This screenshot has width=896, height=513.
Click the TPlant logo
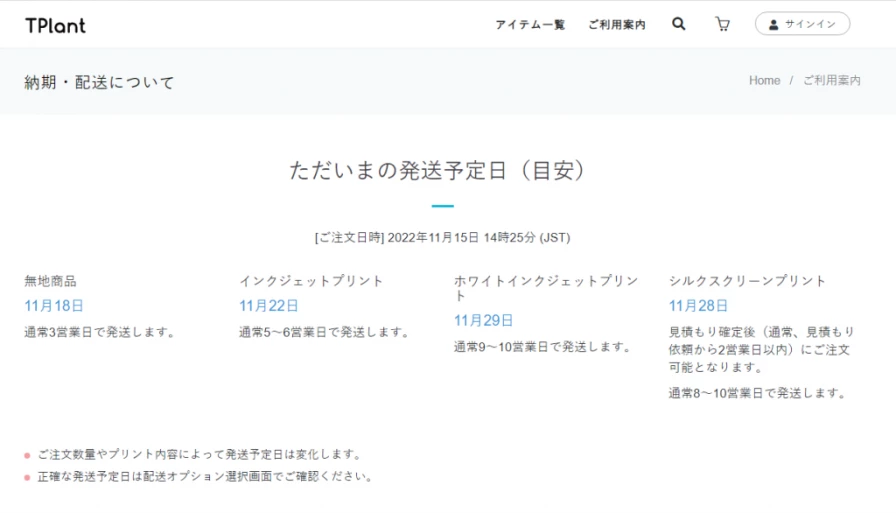(55, 25)
